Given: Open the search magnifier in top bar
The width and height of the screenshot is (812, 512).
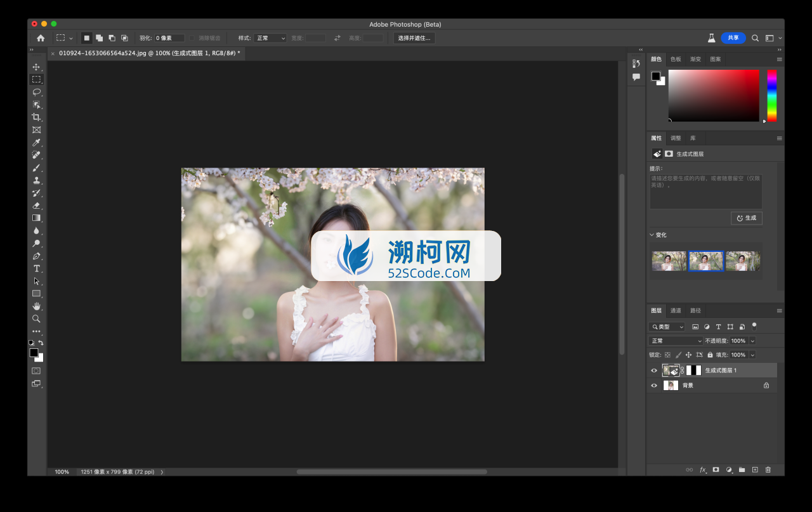Looking at the screenshot, I should coord(755,38).
